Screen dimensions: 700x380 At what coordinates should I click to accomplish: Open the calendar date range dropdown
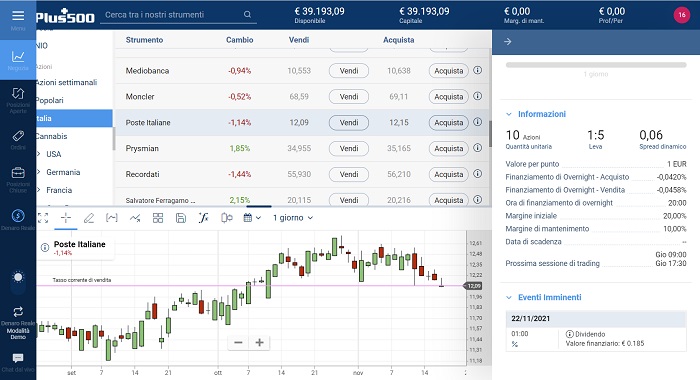pyautogui.click(x=252, y=218)
